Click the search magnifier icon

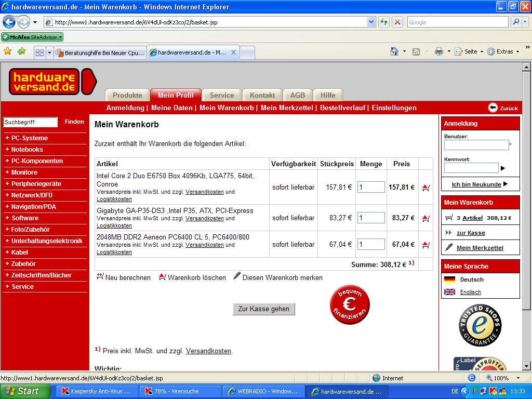pyautogui.click(x=516, y=22)
